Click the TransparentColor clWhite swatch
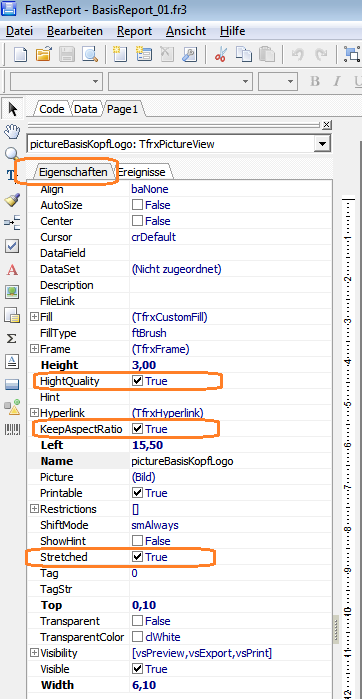Image resolution: width=362 pixels, height=699 pixels. click(137, 637)
